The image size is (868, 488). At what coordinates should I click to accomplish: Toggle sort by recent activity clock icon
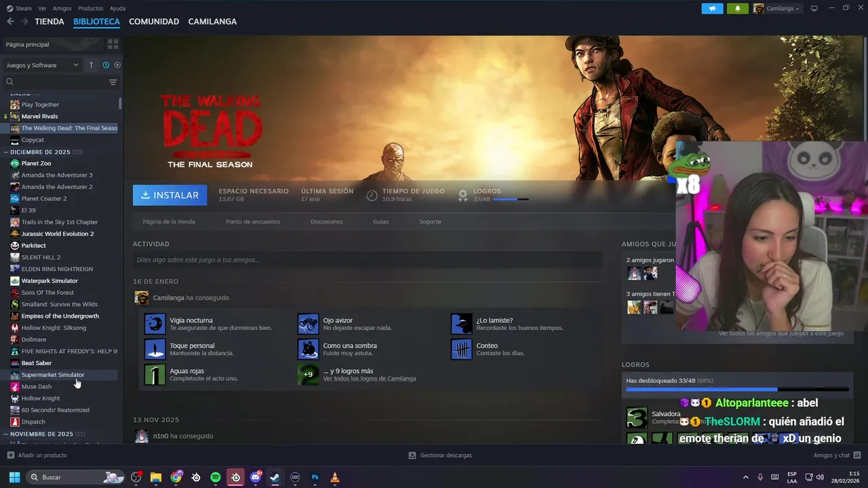coord(106,65)
